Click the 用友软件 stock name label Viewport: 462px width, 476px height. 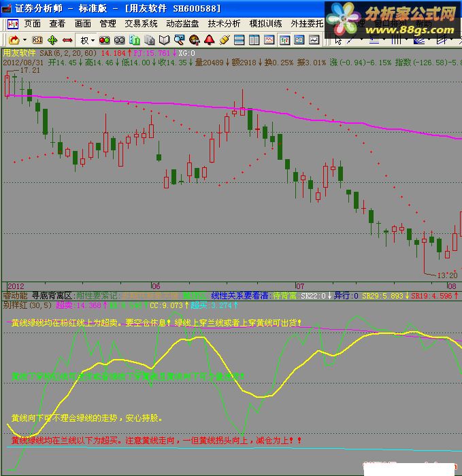pyautogui.click(x=19, y=53)
